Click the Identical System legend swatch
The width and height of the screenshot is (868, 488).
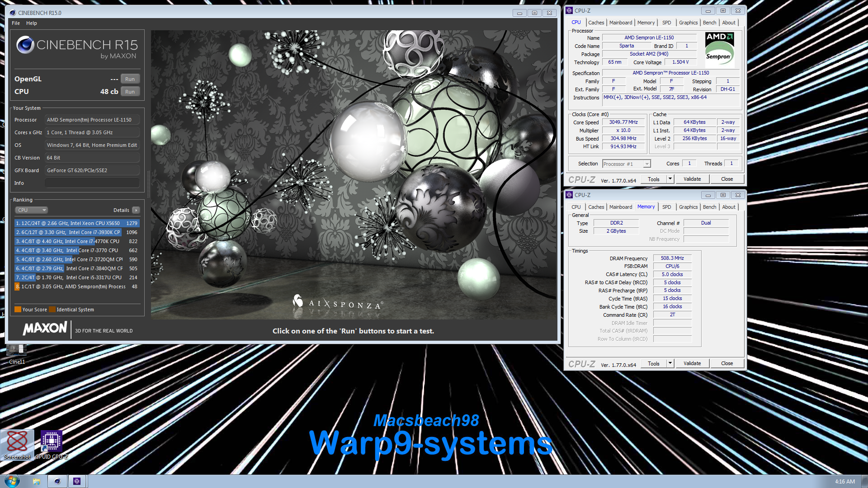pyautogui.click(x=52, y=310)
